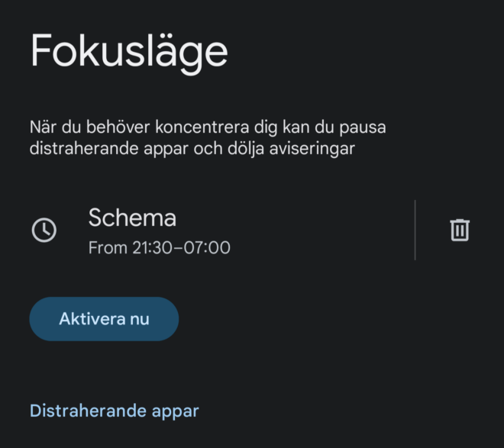This screenshot has height=448, width=504.
Task: Select the 'Distraherande appar' blue heading
Action: [115, 411]
